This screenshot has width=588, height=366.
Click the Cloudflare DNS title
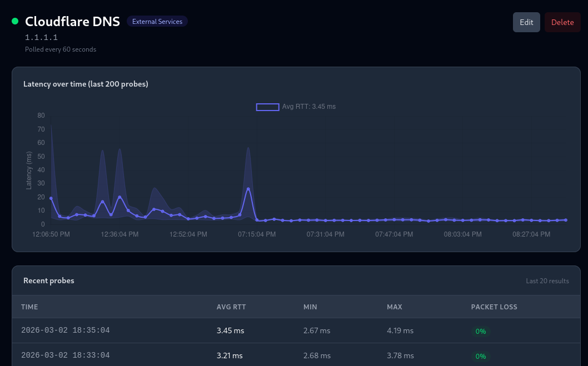pos(72,21)
